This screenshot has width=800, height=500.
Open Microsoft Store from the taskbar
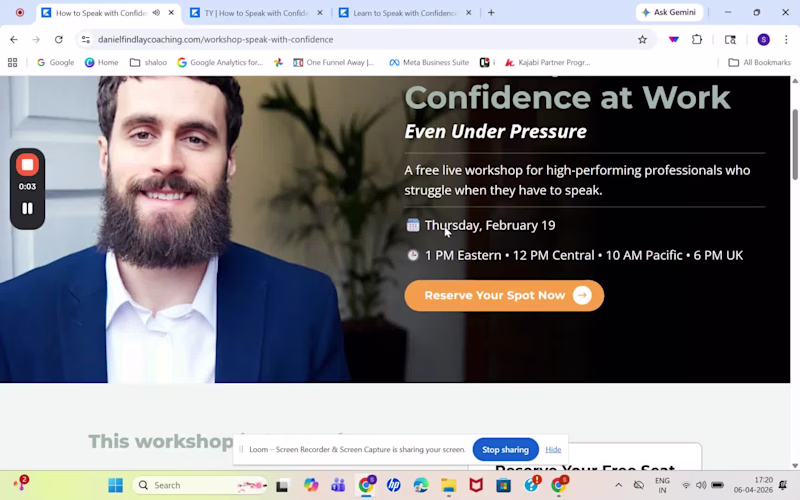point(504,485)
